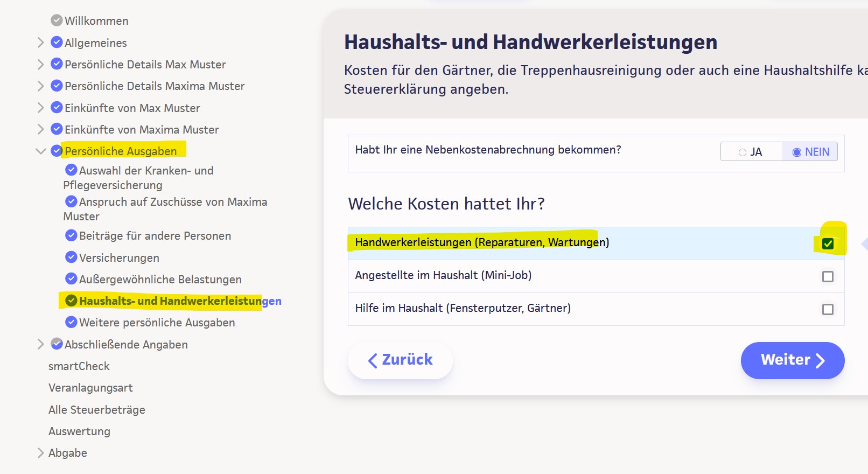The width and height of the screenshot is (868, 474).
Task: Click the checkmark icon beside Willkommen
Action: pos(57,20)
